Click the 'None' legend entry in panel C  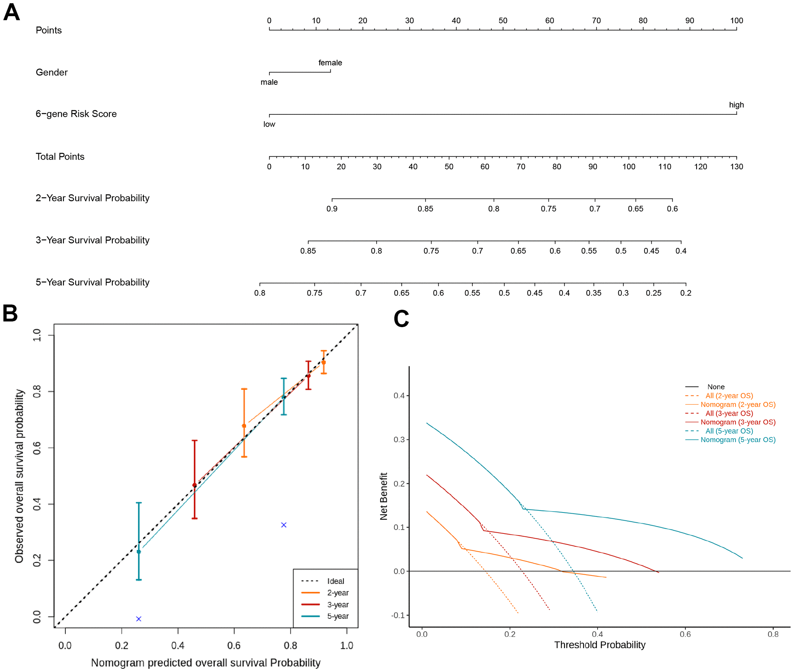click(x=716, y=387)
